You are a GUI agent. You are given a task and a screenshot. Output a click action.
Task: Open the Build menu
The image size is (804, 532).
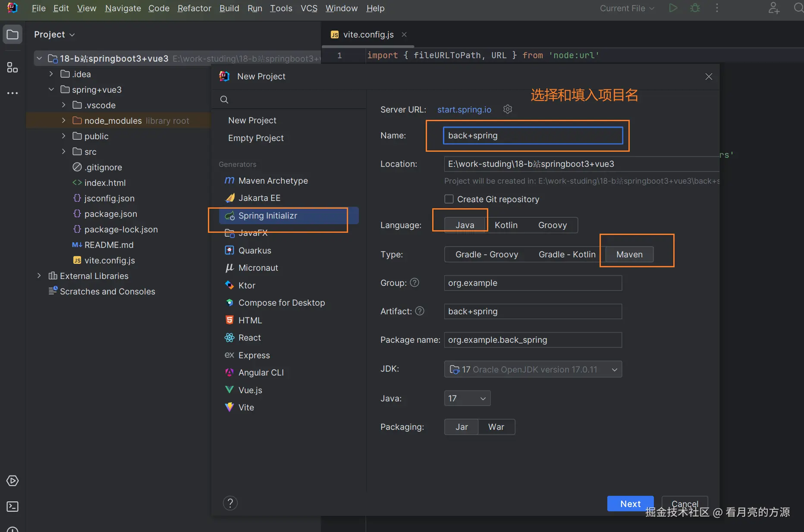(x=229, y=8)
